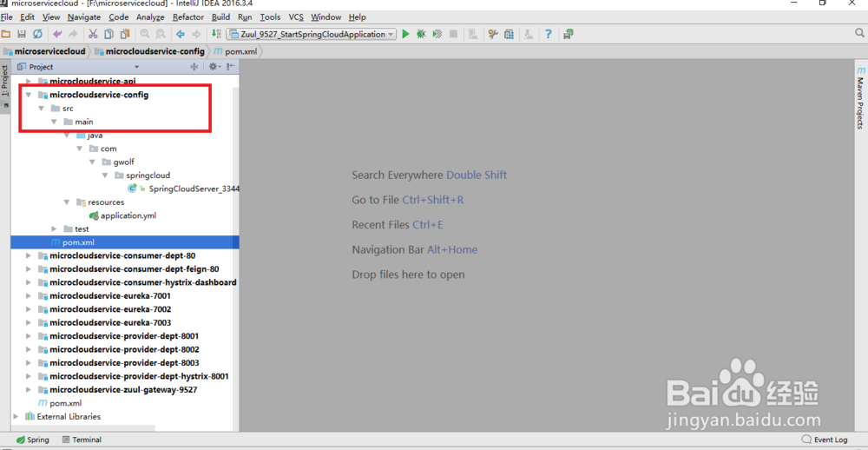
Task: Expand the External Libraries node
Action: point(16,416)
